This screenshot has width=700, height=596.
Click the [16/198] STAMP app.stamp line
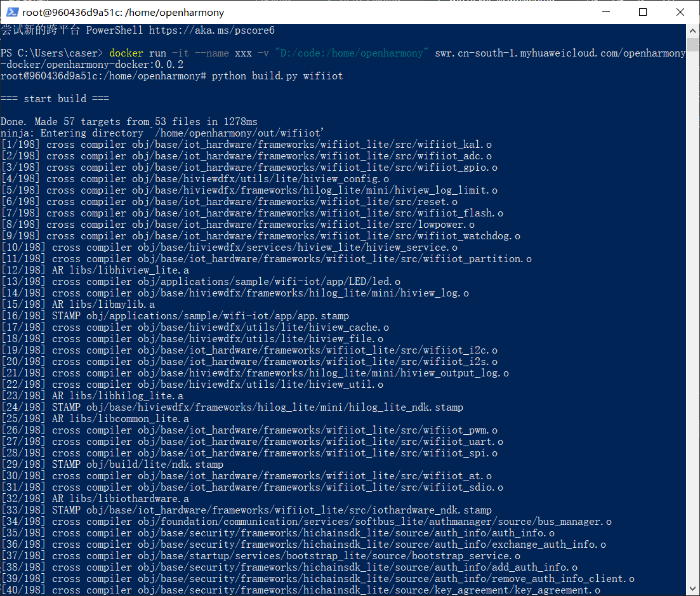tap(175, 316)
